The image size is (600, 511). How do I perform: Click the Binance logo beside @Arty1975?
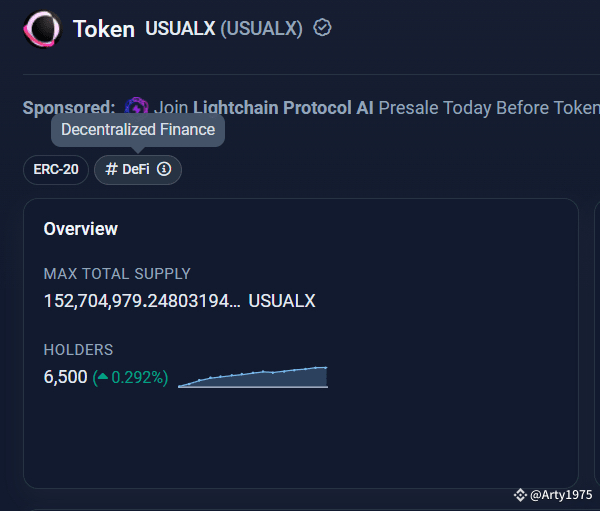[520, 495]
